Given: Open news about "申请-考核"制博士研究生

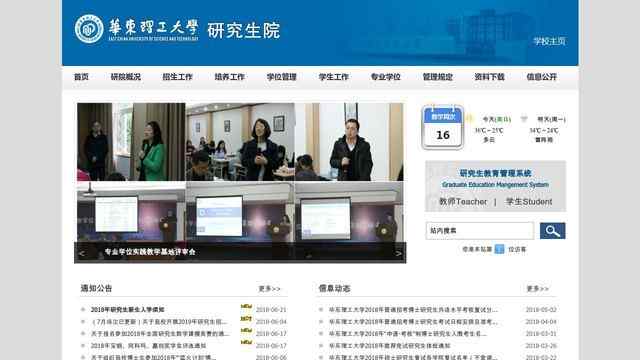Looking at the screenshot, I should tap(408, 334).
